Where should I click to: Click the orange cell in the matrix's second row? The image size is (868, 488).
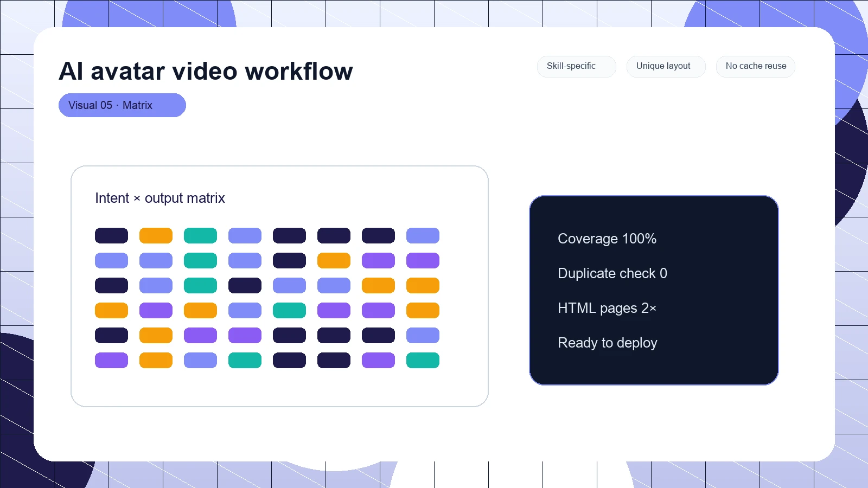[334, 261]
